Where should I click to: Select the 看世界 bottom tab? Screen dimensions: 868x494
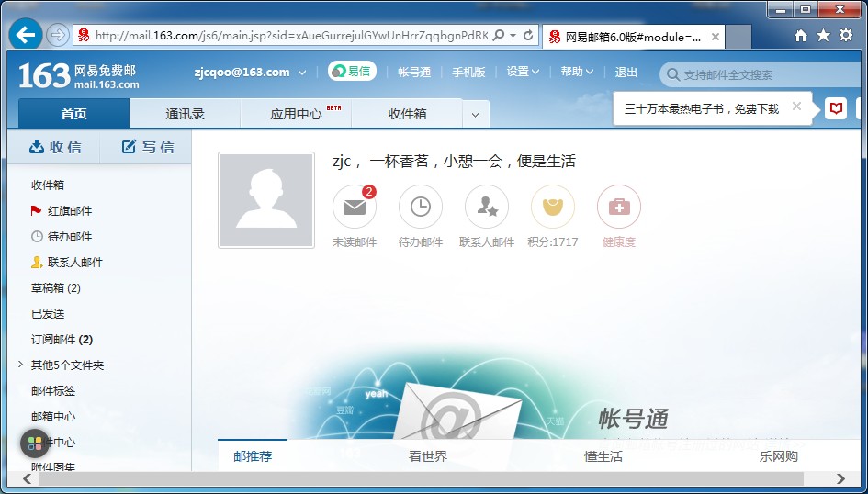coord(428,456)
